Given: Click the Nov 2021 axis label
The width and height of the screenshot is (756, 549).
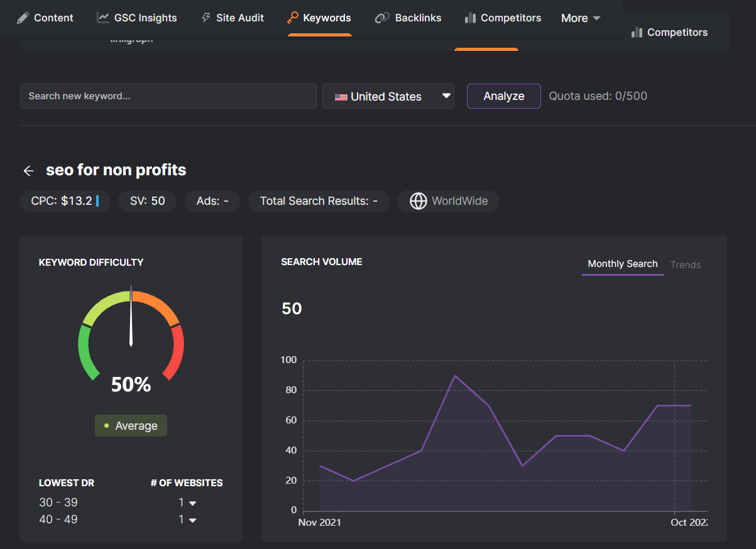Looking at the screenshot, I should [320, 523].
